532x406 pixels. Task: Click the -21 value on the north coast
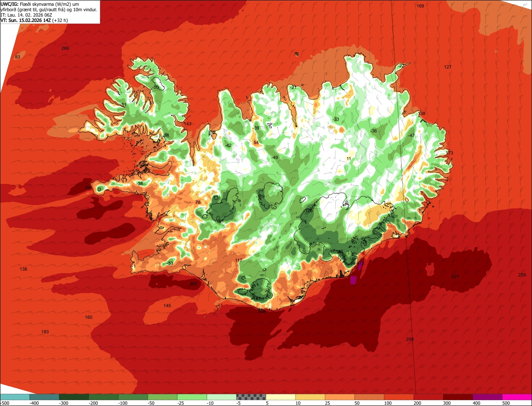click(x=293, y=87)
